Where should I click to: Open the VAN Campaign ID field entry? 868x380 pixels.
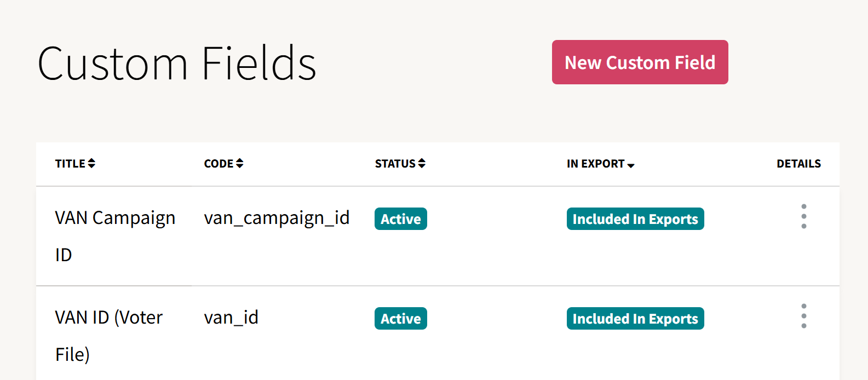click(x=115, y=217)
